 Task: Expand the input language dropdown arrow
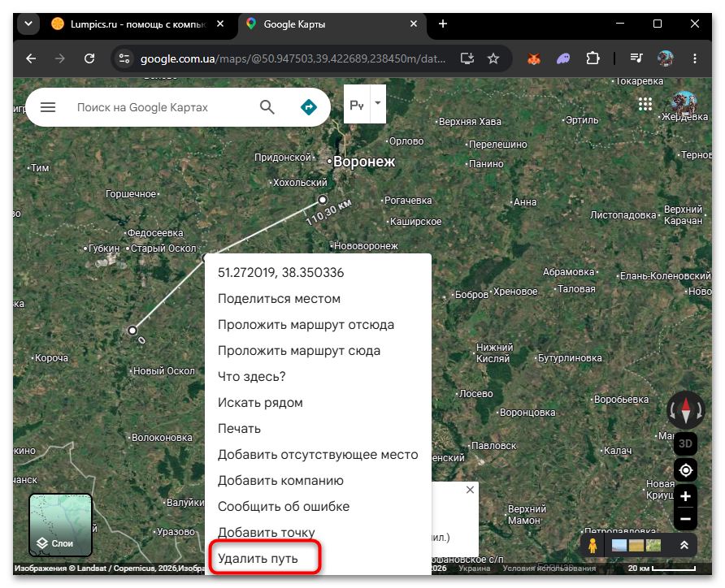click(378, 103)
